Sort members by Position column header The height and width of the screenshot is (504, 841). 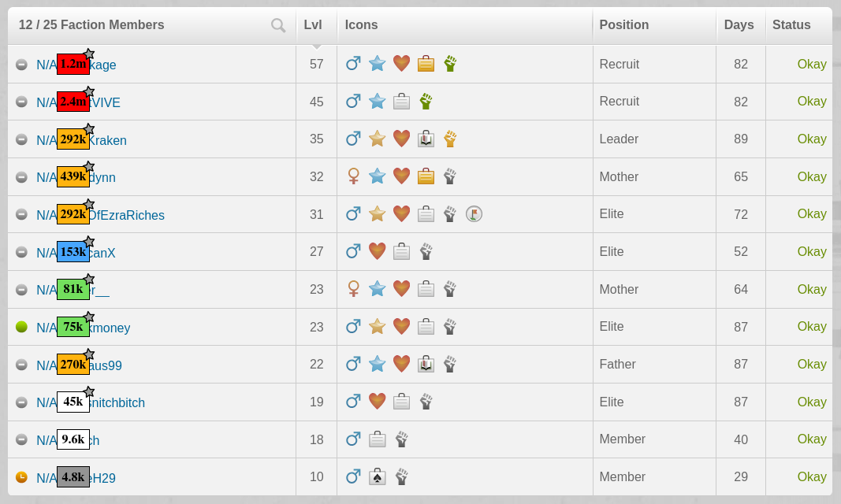click(x=623, y=24)
